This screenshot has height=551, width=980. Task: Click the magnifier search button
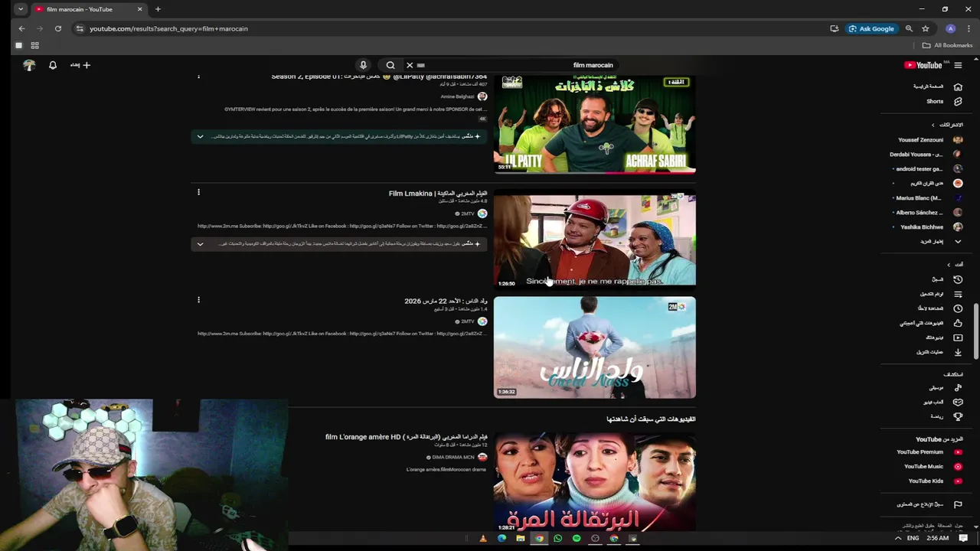tap(390, 65)
